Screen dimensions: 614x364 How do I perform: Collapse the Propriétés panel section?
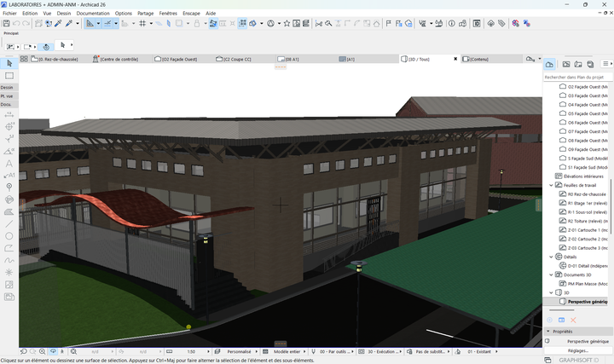[548, 331]
